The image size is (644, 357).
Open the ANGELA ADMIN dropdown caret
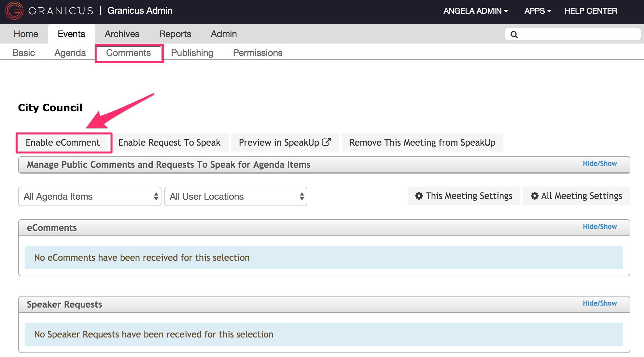(507, 11)
